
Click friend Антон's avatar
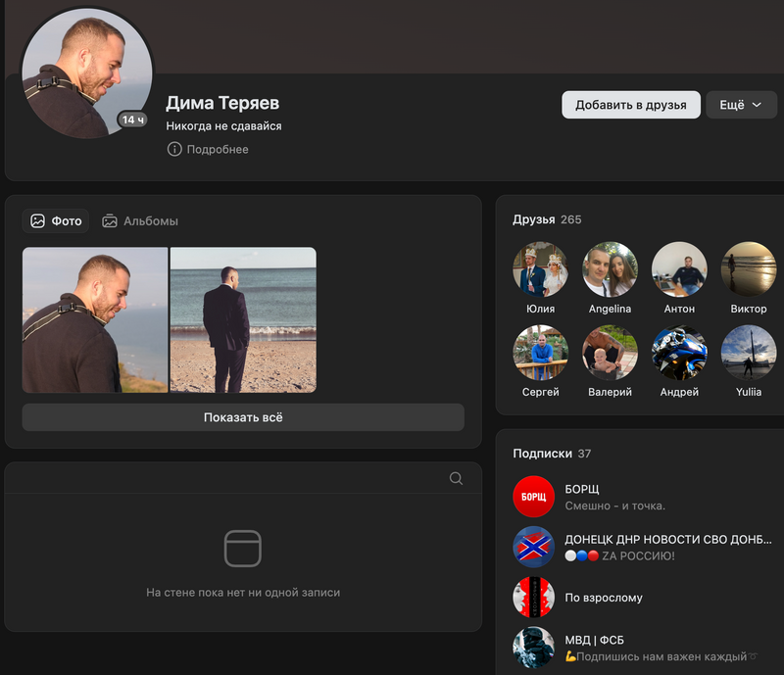pyautogui.click(x=679, y=269)
